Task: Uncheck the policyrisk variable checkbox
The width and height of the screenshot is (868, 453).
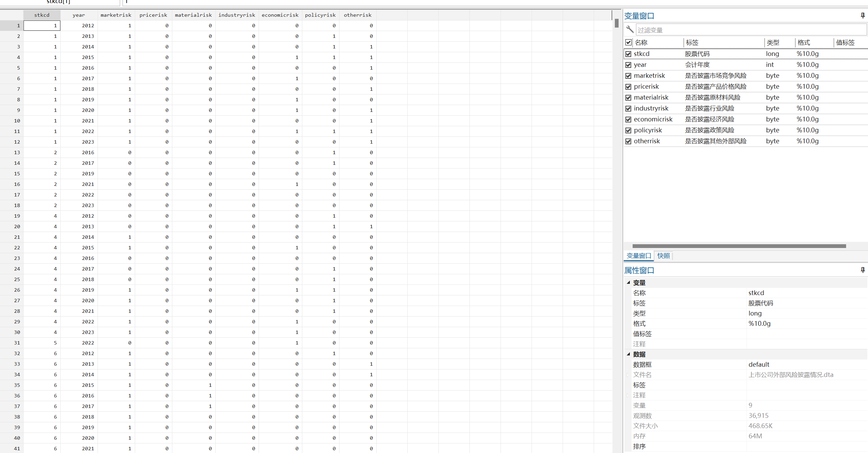Action: 628,130
